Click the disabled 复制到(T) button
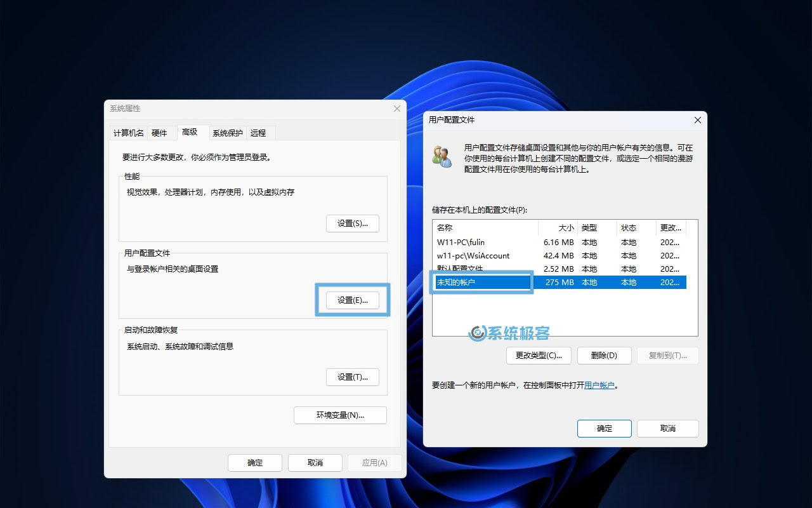The width and height of the screenshot is (812, 508). [x=667, y=356]
